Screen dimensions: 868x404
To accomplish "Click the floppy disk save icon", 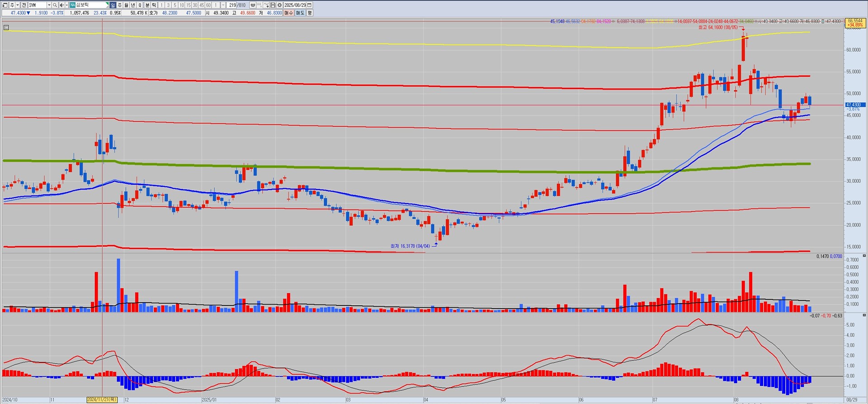I will (273, 5).
